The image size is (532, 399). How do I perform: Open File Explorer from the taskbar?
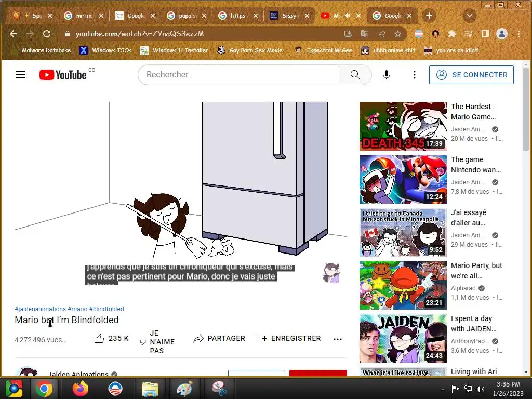pos(150,389)
